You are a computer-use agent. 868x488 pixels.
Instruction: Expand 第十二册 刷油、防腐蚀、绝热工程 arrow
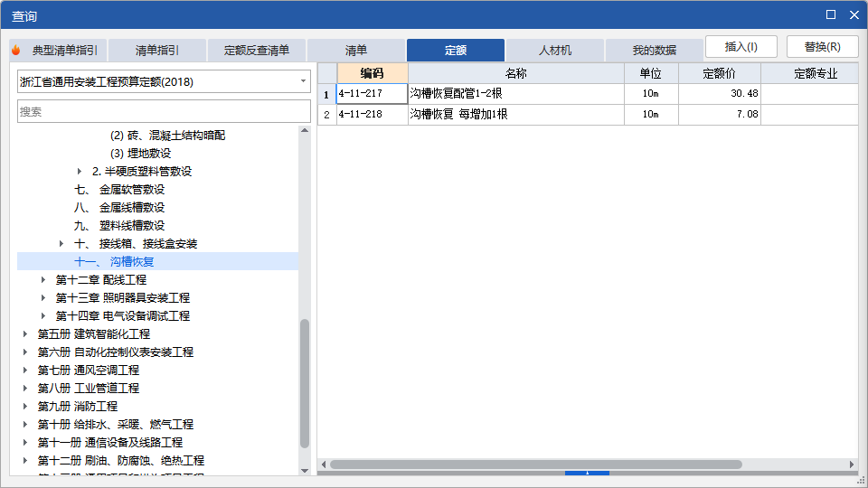[x=25, y=460]
